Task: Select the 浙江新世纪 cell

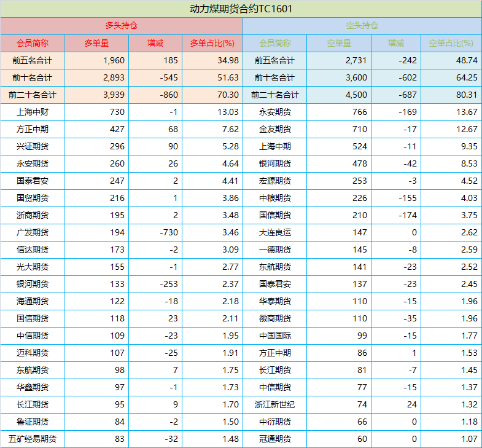Action: (x=275, y=404)
